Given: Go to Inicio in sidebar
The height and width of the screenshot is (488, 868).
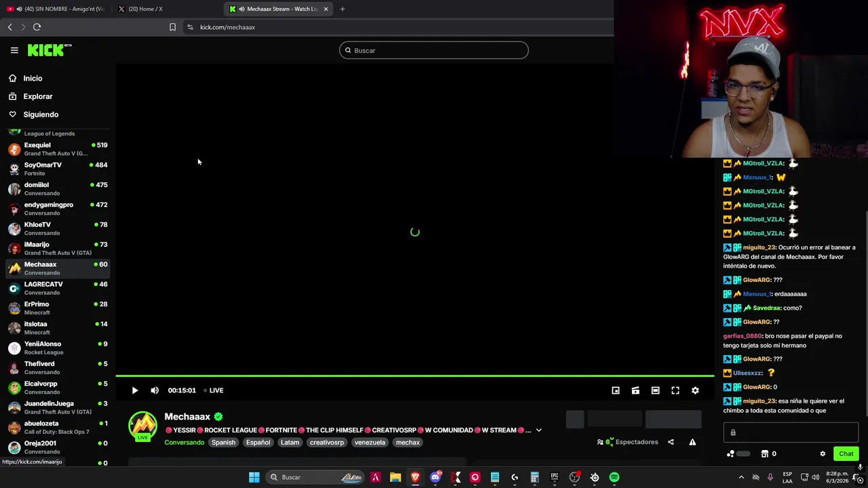Looking at the screenshot, I should point(33,79).
